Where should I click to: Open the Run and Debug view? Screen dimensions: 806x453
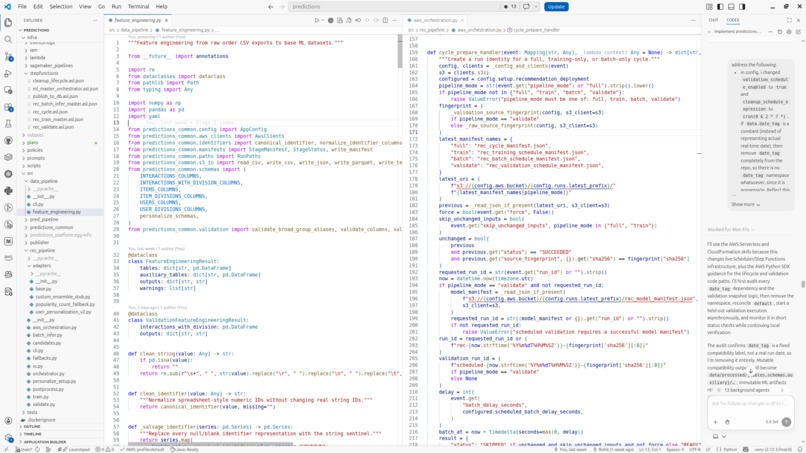pos(8,74)
